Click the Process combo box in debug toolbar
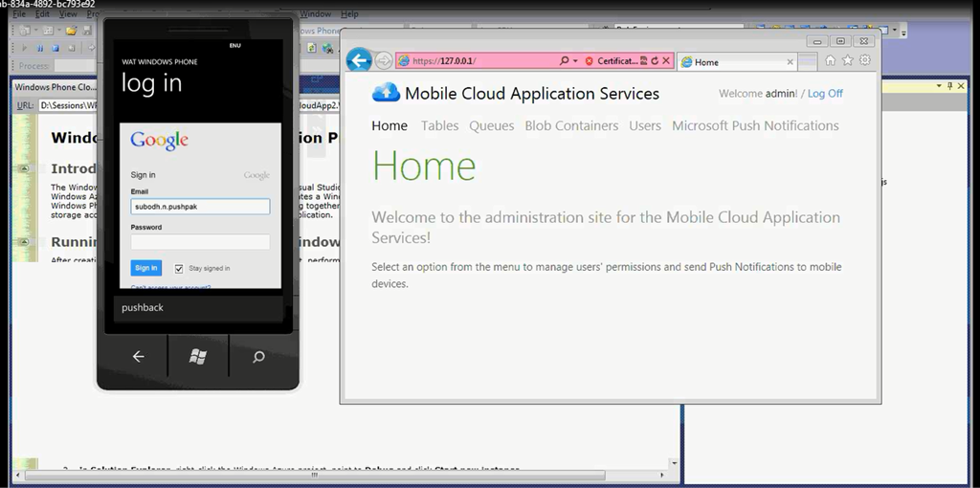The image size is (980, 488). point(77,66)
